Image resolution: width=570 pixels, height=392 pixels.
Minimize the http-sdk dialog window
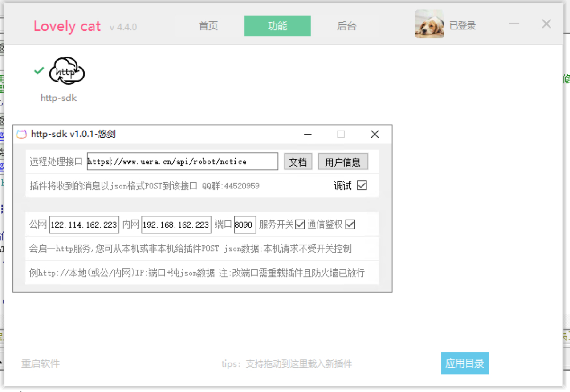pyautogui.click(x=308, y=134)
